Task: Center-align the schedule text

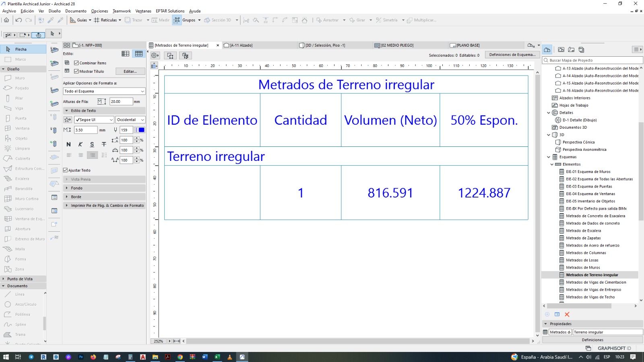Action: (80, 155)
